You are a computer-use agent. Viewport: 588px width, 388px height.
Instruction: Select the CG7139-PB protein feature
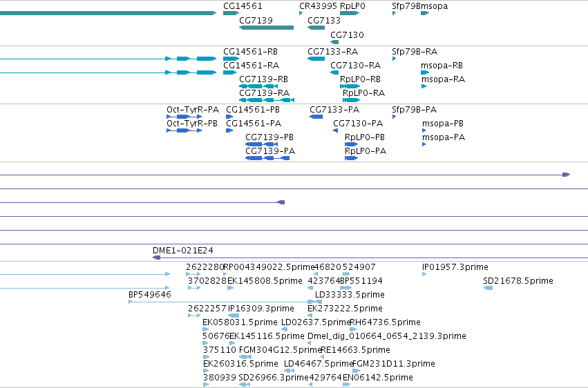click(261, 144)
